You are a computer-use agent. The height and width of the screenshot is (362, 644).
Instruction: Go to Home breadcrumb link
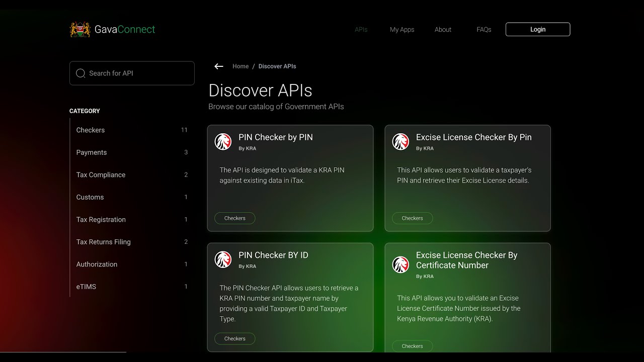point(240,66)
